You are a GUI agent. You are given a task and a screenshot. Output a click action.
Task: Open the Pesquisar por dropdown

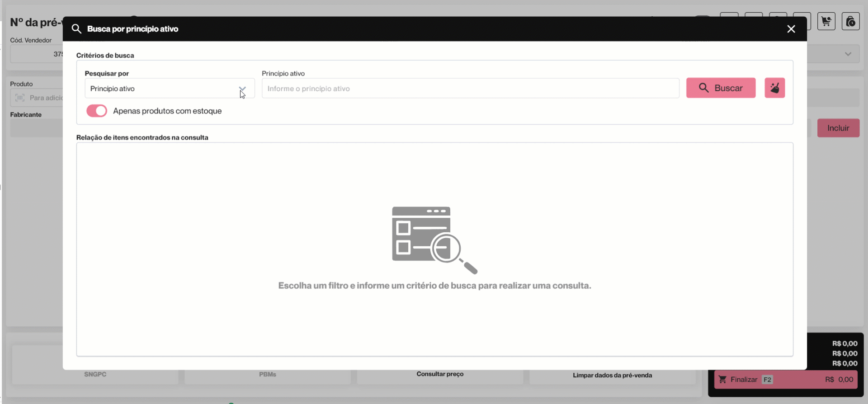pyautogui.click(x=170, y=89)
